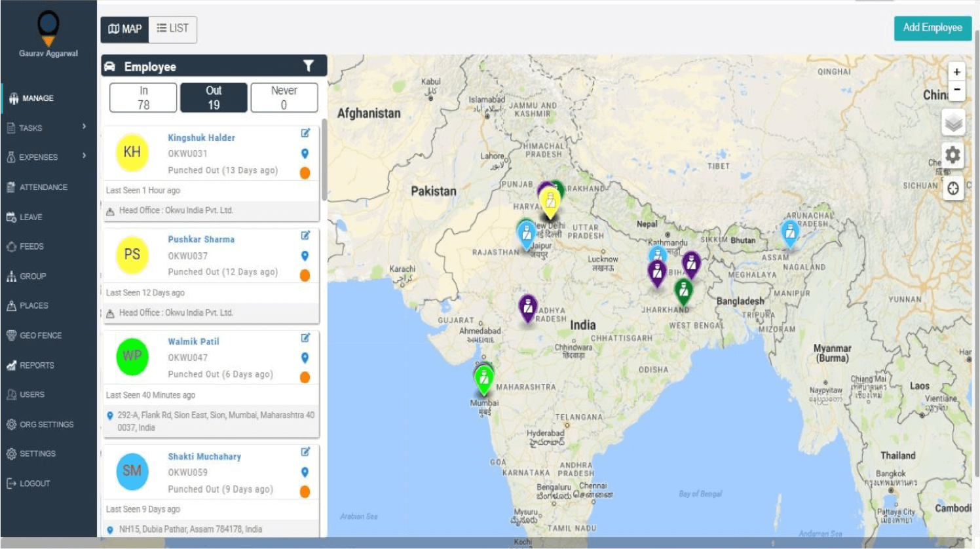980x549 pixels.
Task: Expand the Tasks sidebar menu
Action: coord(31,127)
